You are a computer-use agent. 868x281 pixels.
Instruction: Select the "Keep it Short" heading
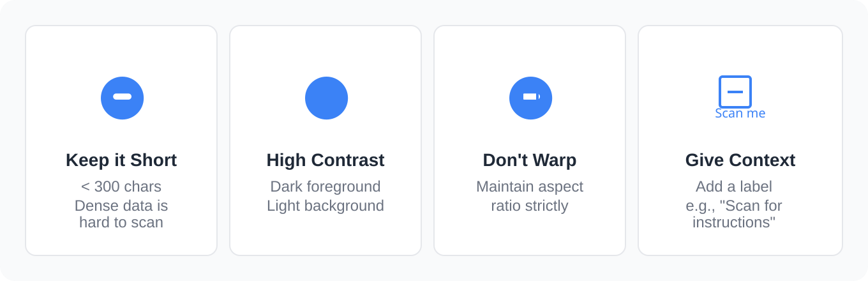[121, 160]
